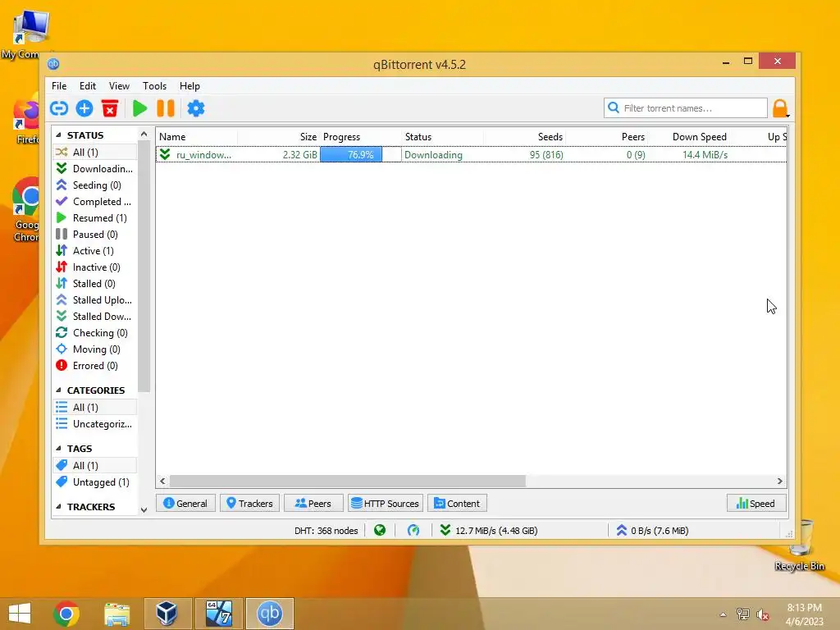Sort by Progress column header

pos(361,137)
